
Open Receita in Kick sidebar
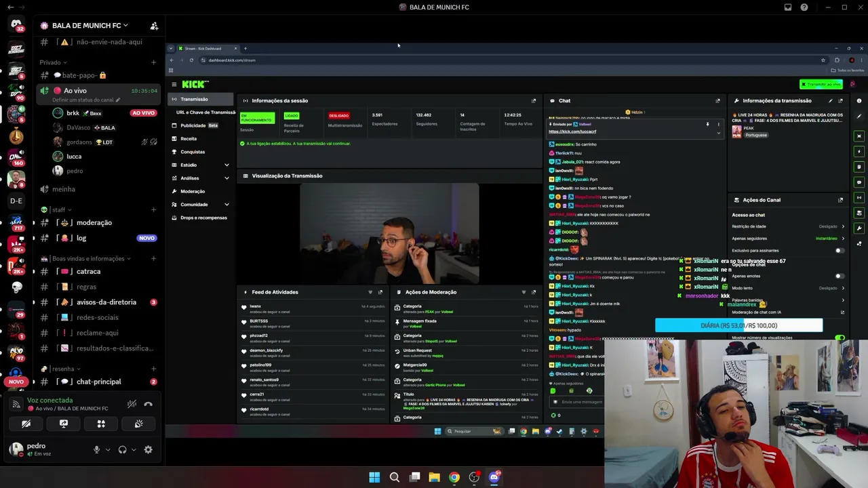201,139
